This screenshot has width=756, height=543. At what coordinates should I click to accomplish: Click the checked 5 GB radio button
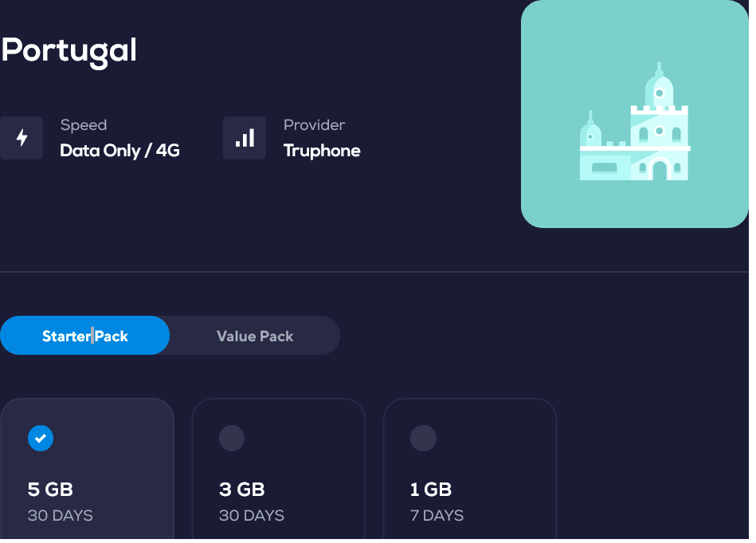(41, 438)
